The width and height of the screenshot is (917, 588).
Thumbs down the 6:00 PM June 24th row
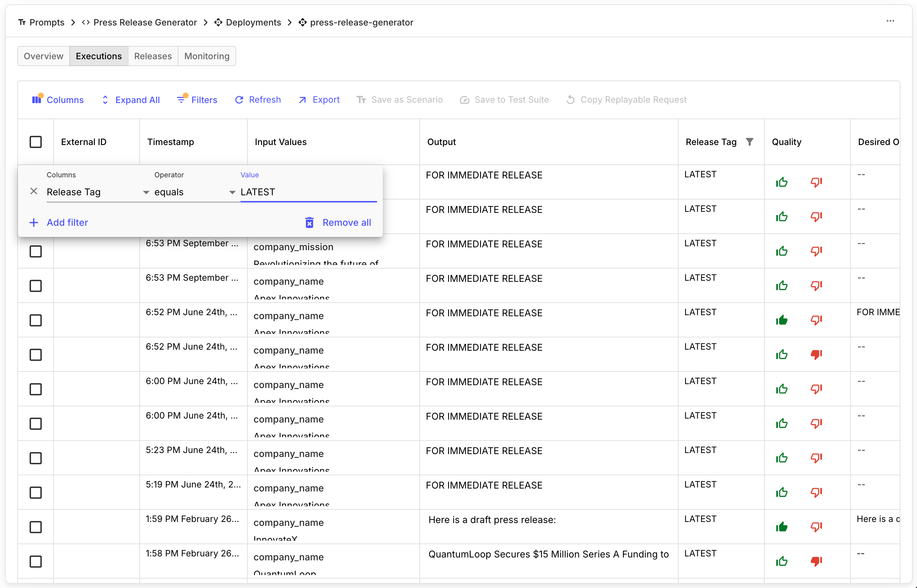click(816, 389)
